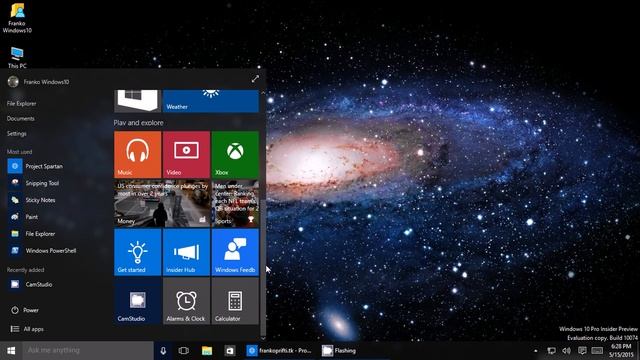Open the Insider Hub tile

click(x=186, y=252)
